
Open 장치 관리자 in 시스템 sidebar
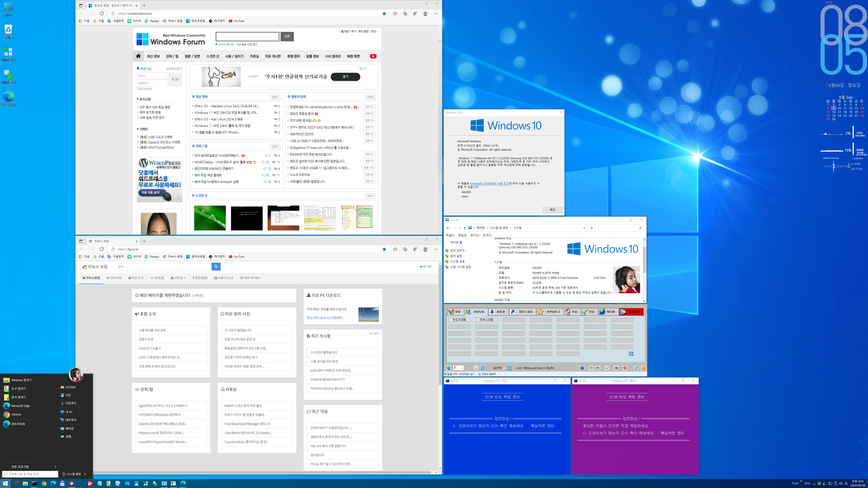[458, 251]
